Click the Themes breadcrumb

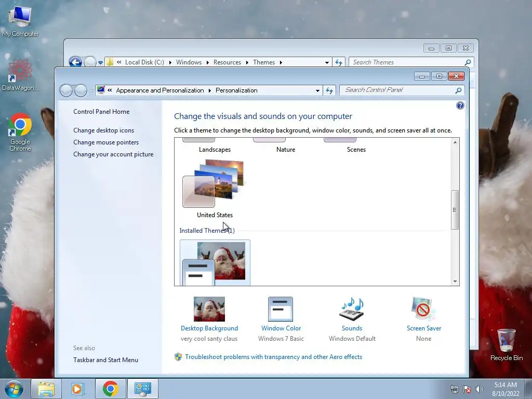tap(263, 62)
